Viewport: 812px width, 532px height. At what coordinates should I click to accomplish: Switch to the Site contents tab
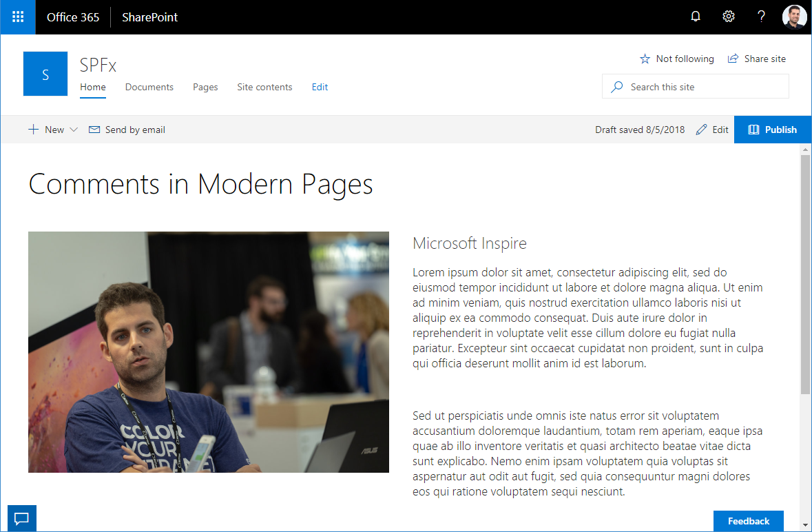point(264,87)
